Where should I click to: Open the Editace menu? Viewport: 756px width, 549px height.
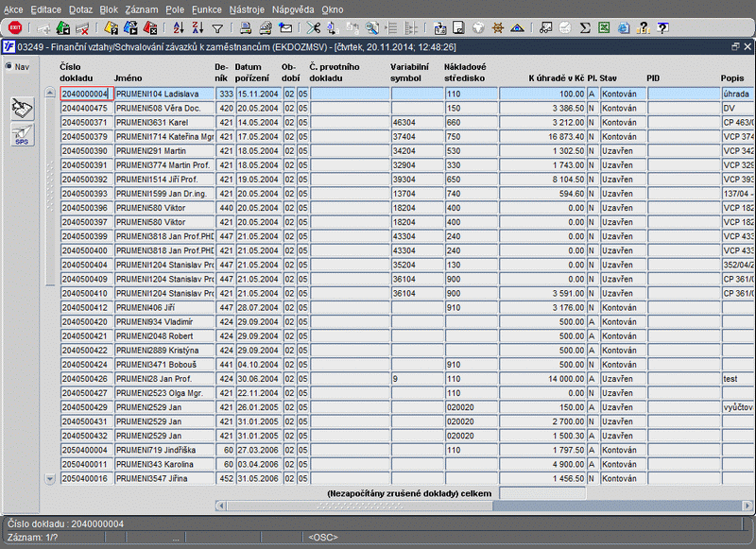point(45,9)
